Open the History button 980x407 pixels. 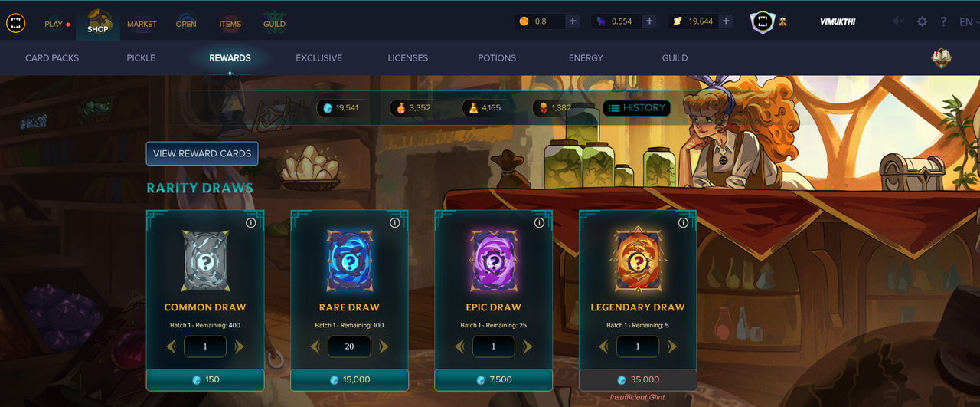637,108
